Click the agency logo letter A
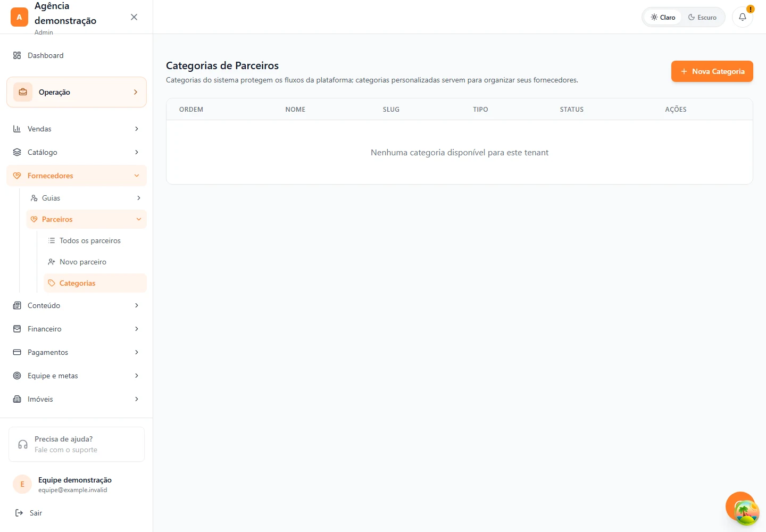Screen dimensions: 766x532 pos(19,17)
